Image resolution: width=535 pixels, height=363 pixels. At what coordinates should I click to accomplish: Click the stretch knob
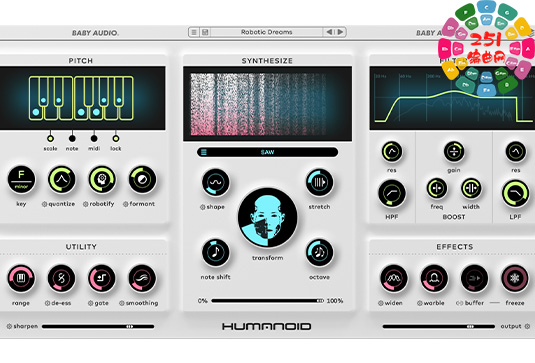click(x=319, y=183)
